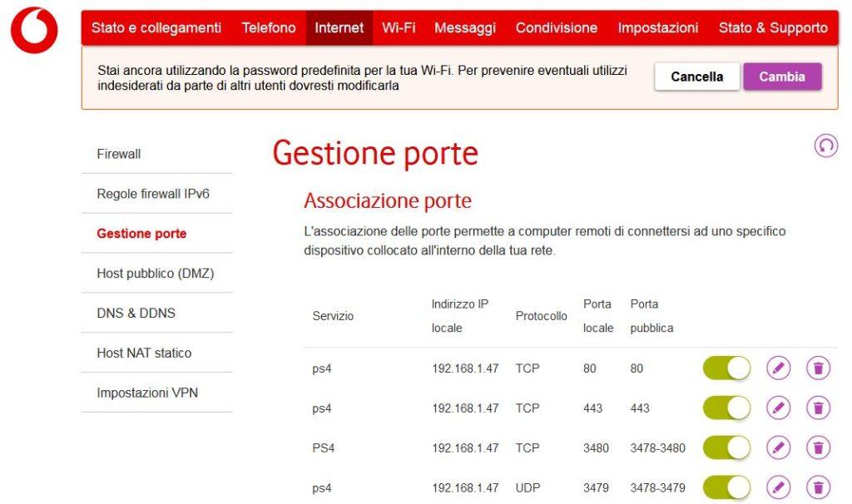Toggle the ps4 UDP 3479 rule
The width and height of the screenshot is (852, 504).
coord(726,487)
